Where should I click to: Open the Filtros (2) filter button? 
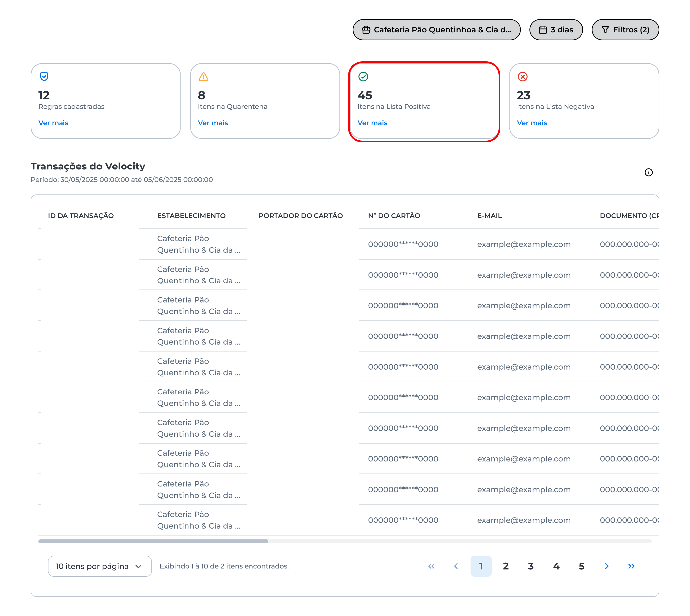[625, 30]
